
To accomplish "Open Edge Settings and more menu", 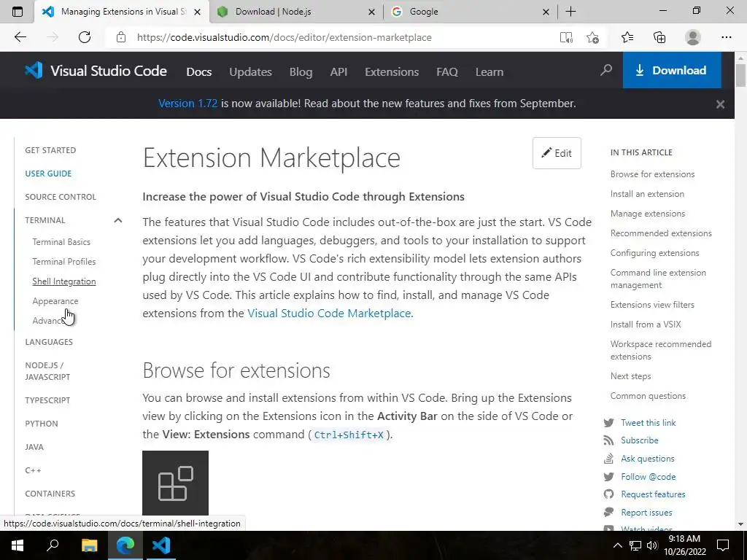I will pos(726,37).
